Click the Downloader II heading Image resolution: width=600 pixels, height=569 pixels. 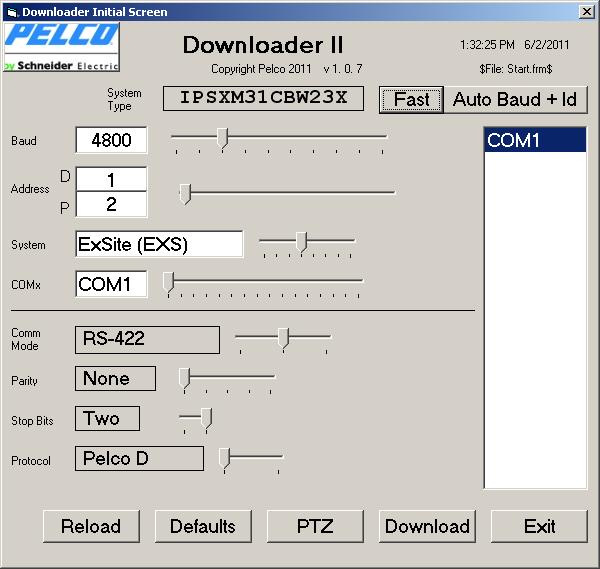[263, 45]
